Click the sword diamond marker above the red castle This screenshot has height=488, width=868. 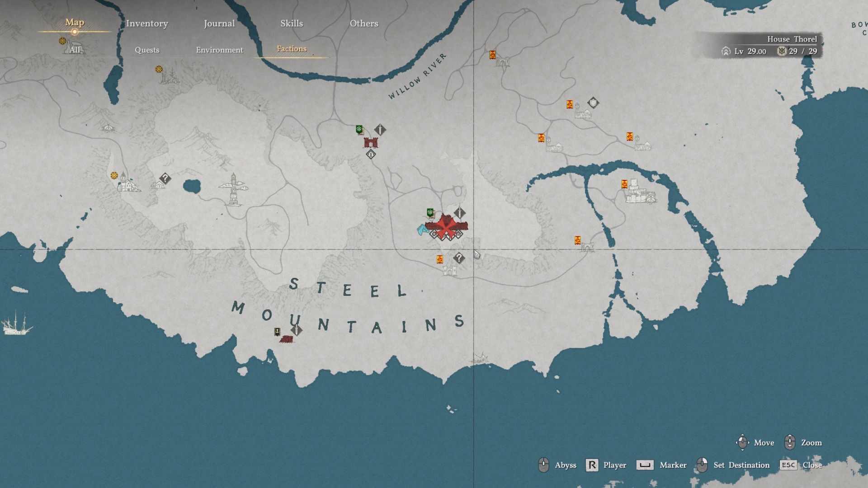pos(380,130)
